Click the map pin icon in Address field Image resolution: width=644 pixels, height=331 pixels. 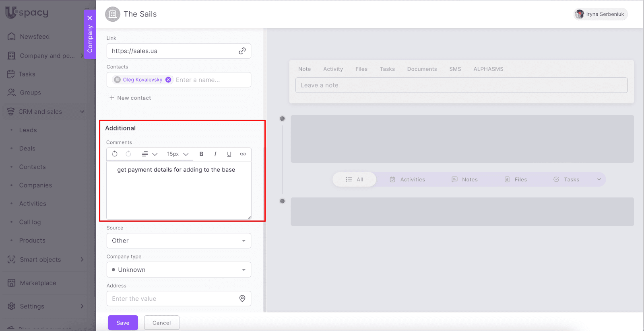(x=242, y=298)
